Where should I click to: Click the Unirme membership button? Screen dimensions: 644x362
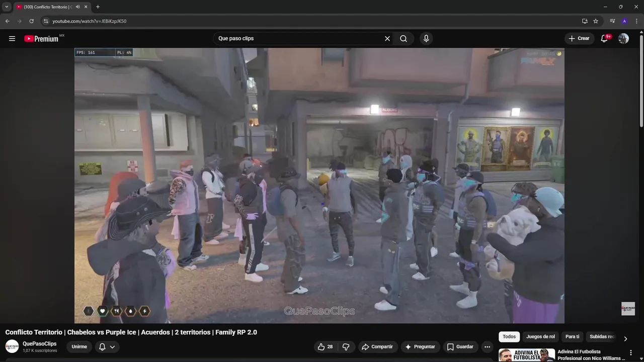pos(79,346)
